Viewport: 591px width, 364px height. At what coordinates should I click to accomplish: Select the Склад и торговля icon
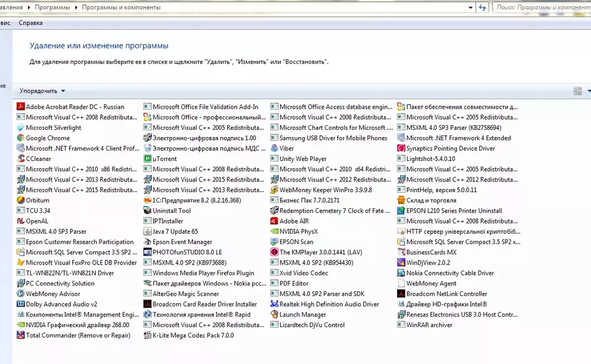click(401, 200)
